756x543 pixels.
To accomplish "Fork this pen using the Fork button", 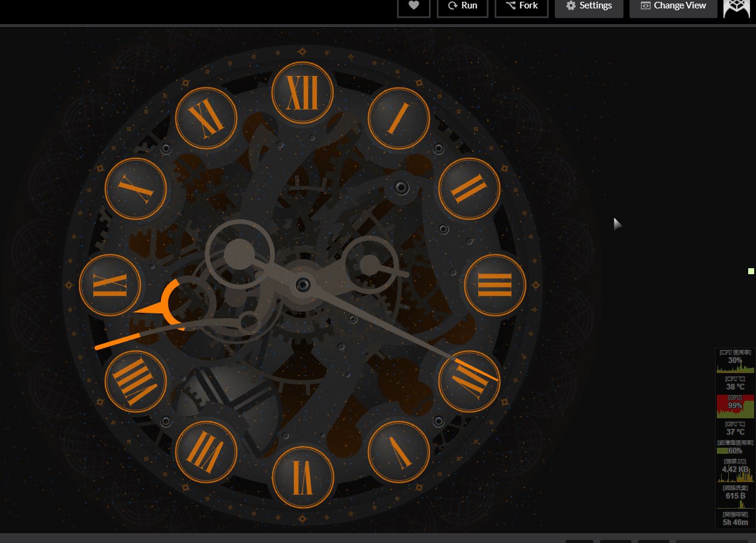I will click(521, 6).
